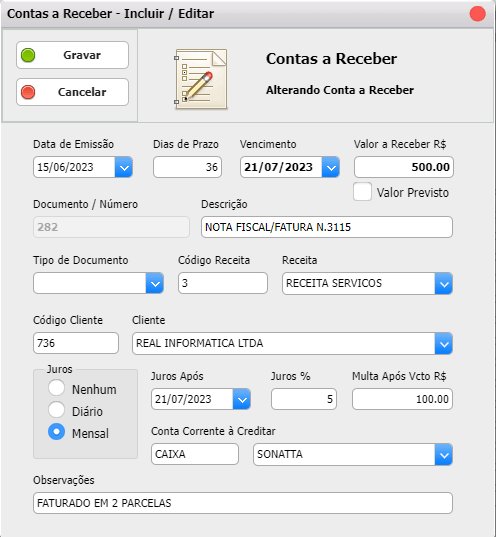
Task: Click the red circle icon on Cancelar
Action: tap(28, 92)
